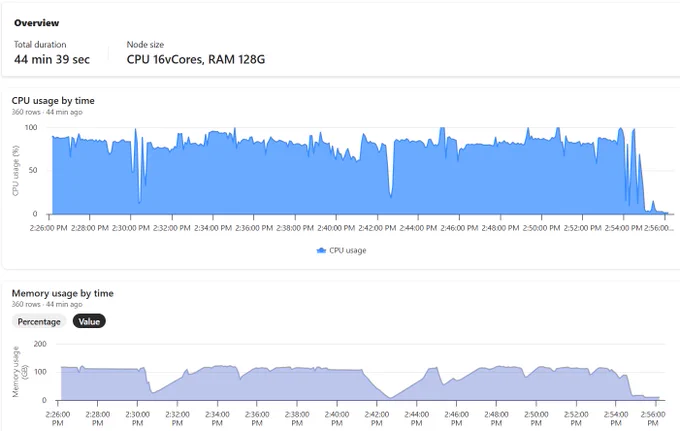680x431 pixels.
Task: Click the 2:34:00 PM label on Memory chart axis
Action: pos(217,418)
